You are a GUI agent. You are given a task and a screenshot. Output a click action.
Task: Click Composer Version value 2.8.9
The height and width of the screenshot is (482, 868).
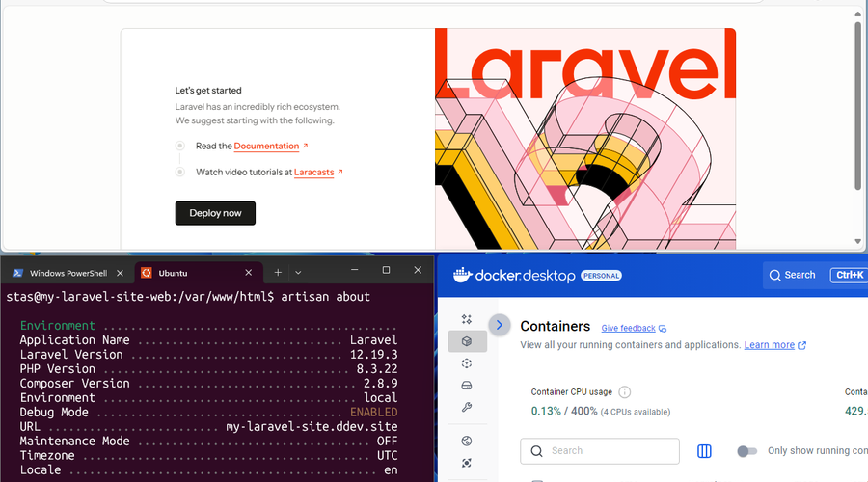381,384
